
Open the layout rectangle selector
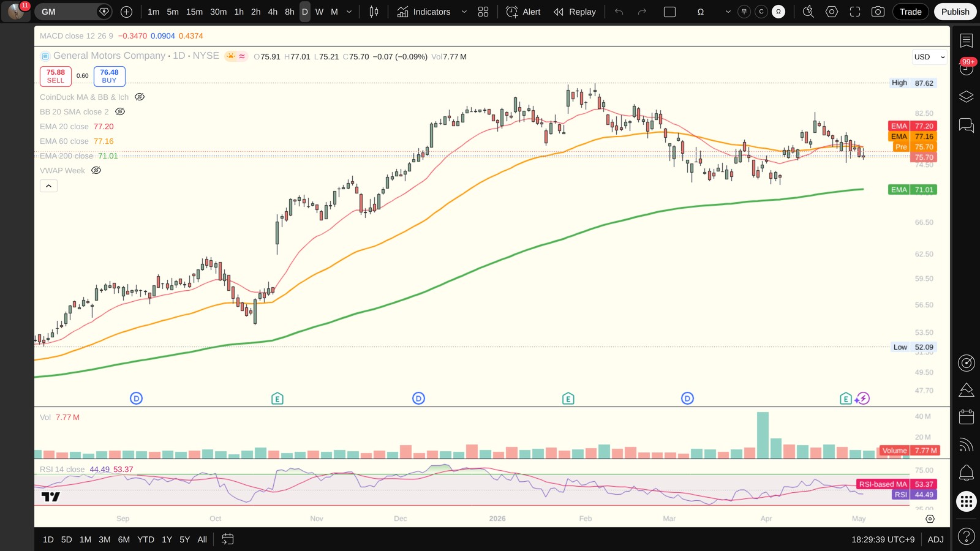[x=669, y=12]
